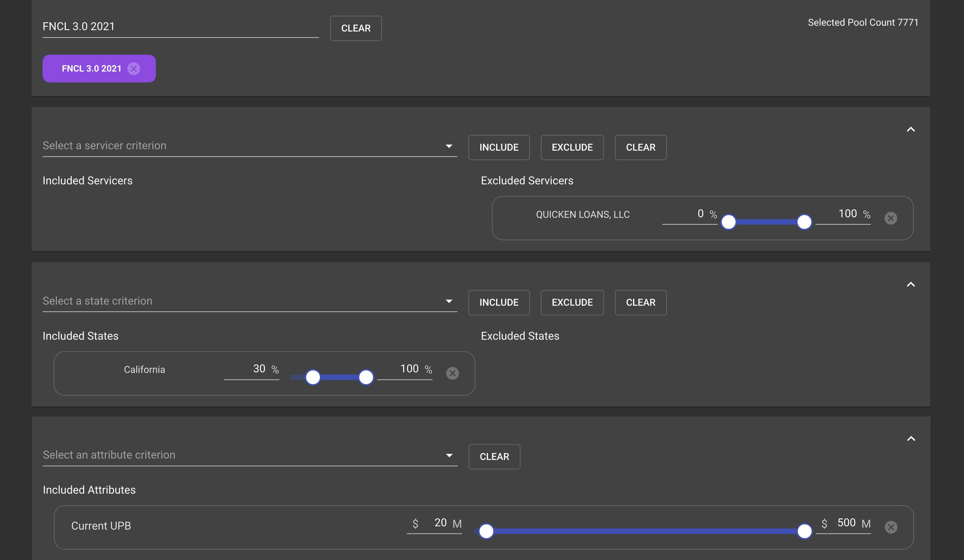964x560 pixels.
Task: Click Current UPB maximum slider handle
Action: pyautogui.click(x=804, y=531)
